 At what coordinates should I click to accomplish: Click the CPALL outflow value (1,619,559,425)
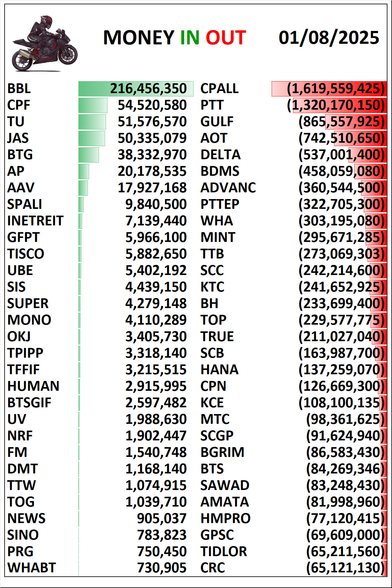coord(336,89)
